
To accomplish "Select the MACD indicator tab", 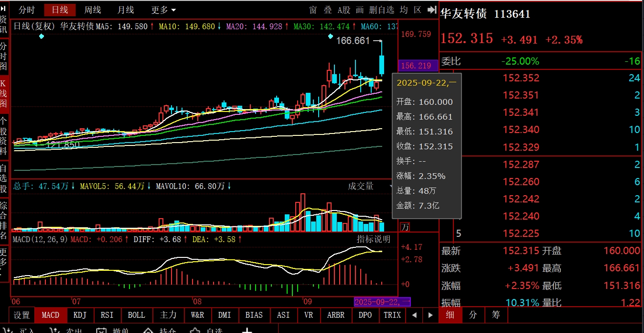I will (x=51, y=315).
